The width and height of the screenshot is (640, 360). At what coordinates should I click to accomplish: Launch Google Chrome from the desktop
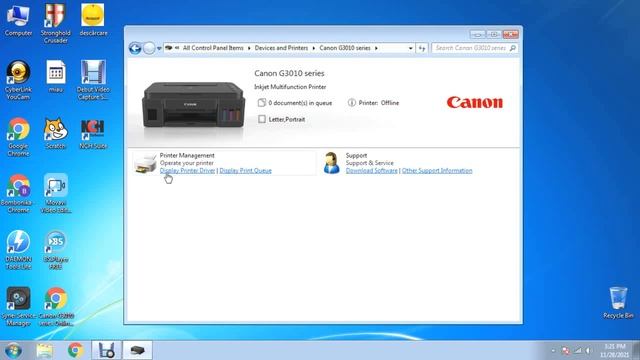coord(18,137)
